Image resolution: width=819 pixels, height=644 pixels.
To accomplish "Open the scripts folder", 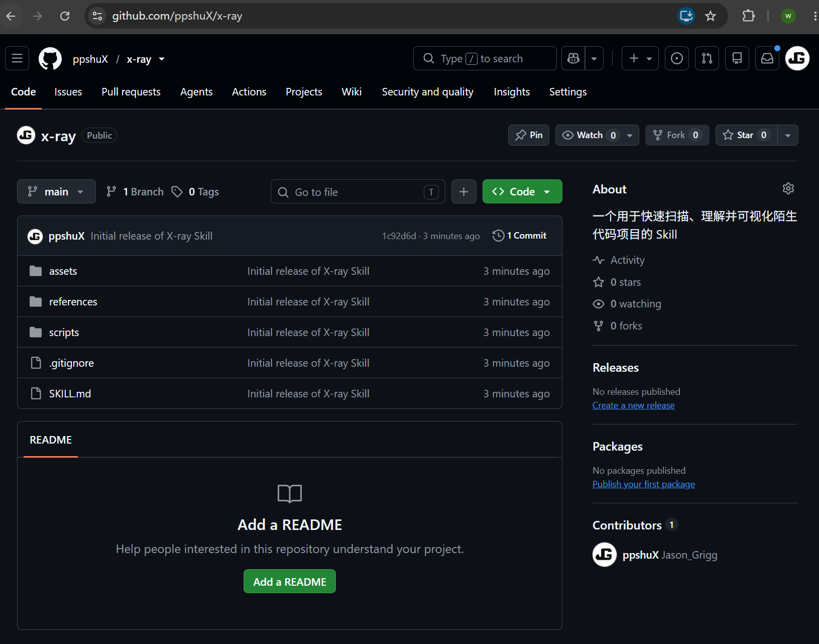I will (x=64, y=333).
